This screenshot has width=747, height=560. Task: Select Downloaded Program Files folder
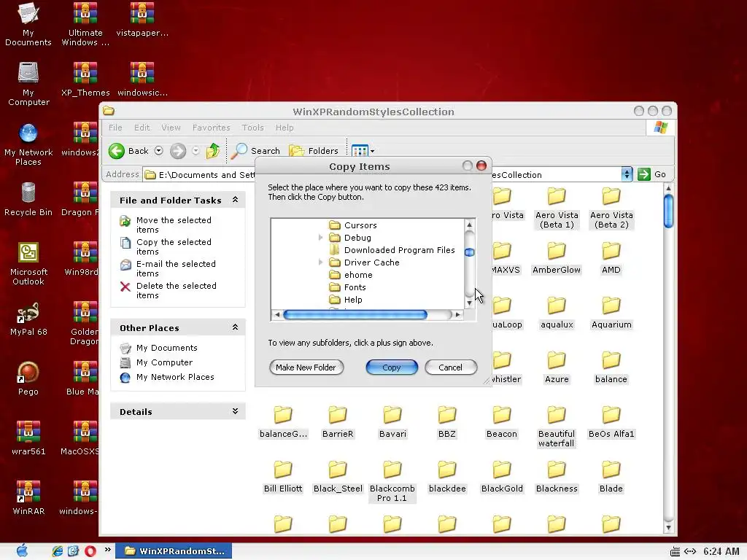point(392,250)
